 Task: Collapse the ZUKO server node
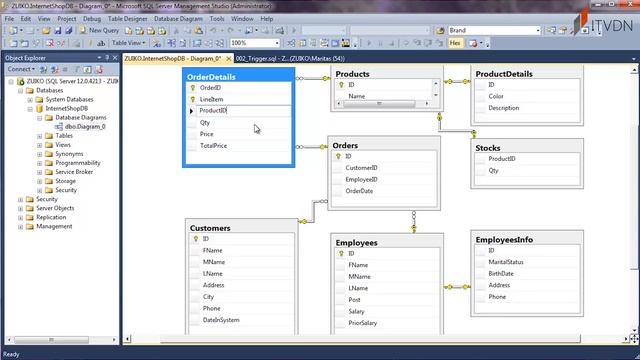click(11, 82)
